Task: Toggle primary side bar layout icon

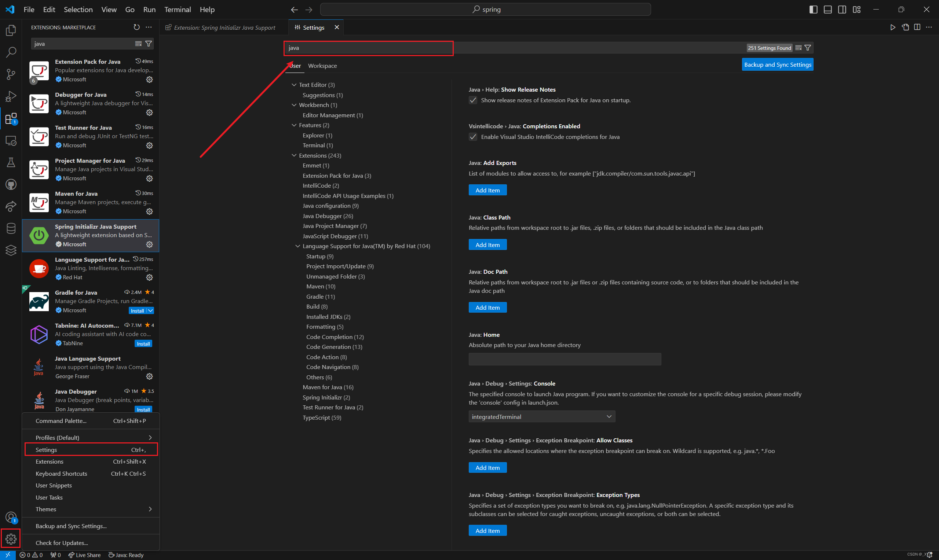Action: [814, 10]
